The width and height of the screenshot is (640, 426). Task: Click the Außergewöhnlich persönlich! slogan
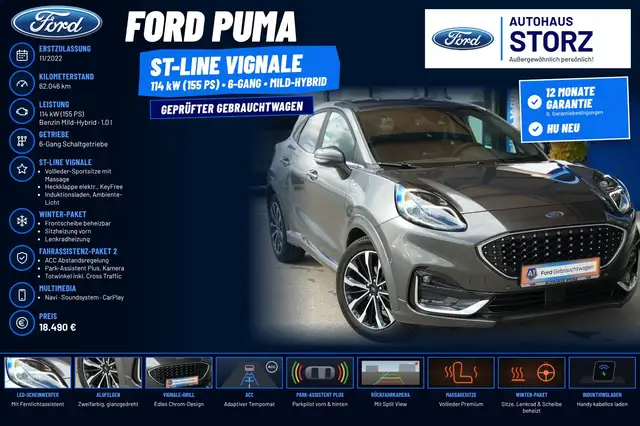point(551,60)
